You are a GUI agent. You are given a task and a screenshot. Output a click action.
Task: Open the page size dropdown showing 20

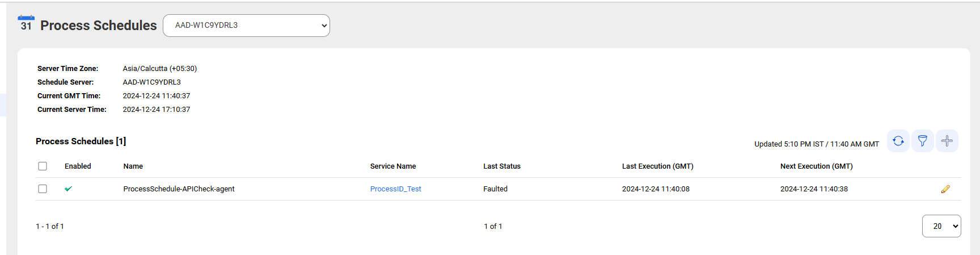(941, 226)
